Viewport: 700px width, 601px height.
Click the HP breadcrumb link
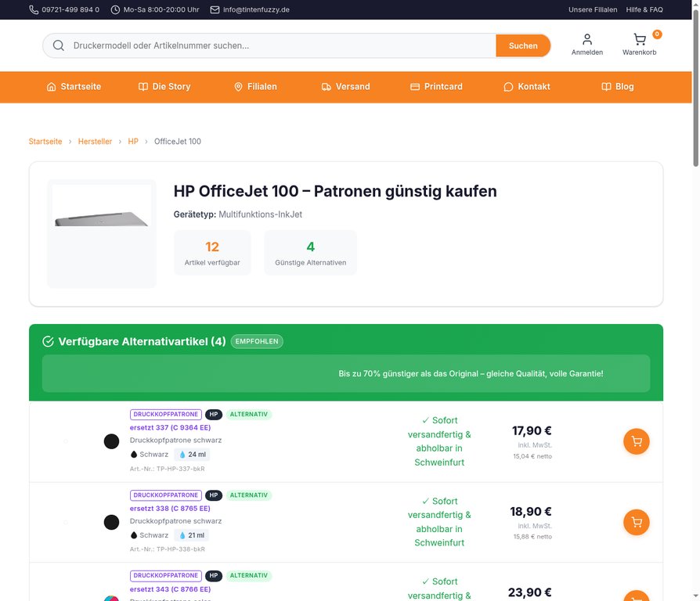[x=133, y=142]
